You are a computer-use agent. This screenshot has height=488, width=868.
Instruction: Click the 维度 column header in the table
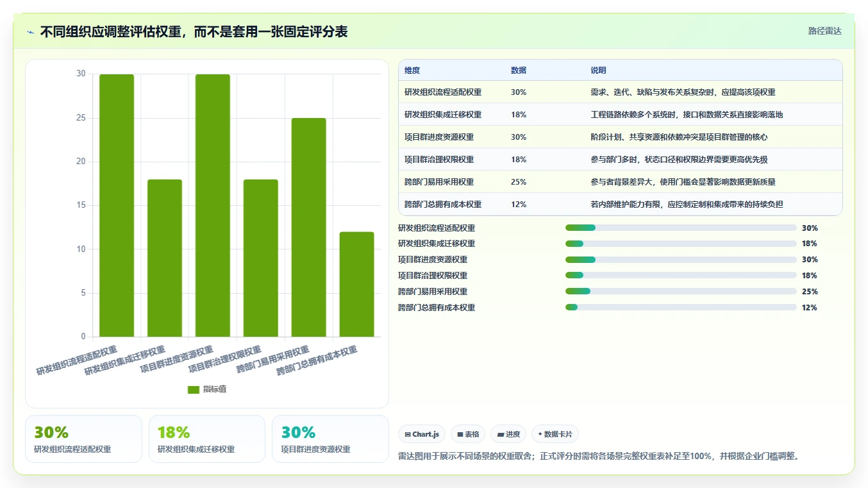tap(412, 71)
